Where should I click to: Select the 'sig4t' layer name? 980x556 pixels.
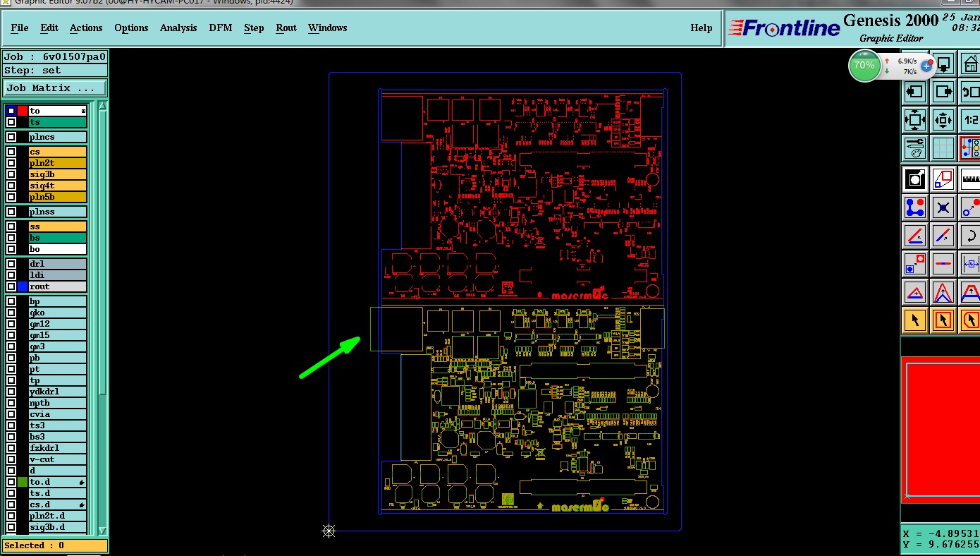[x=57, y=186]
